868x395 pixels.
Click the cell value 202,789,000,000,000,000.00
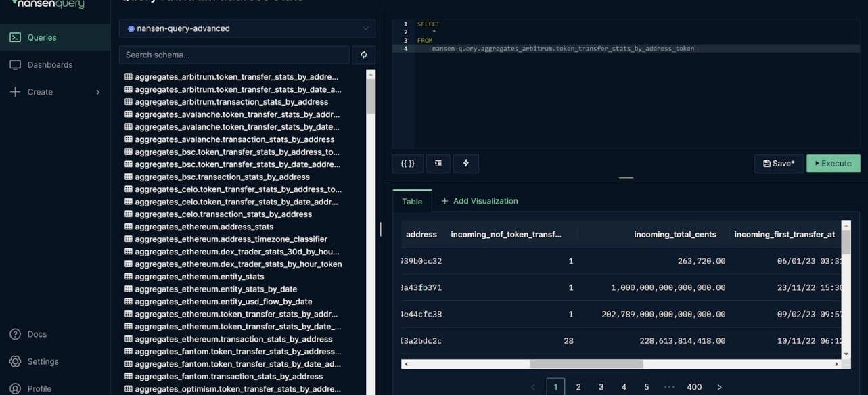pos(664,314)
